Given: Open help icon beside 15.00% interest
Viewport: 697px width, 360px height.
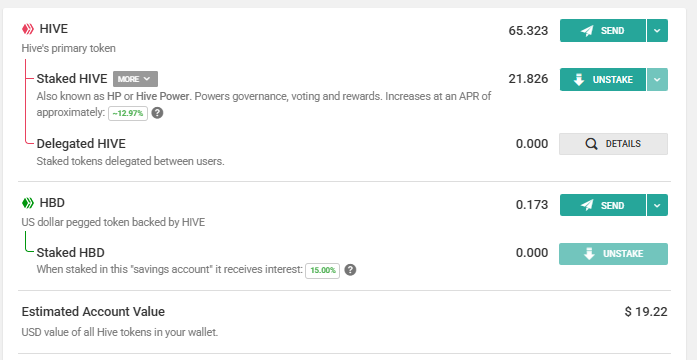Looking at the screenshot, I should [x=350, y=270].
